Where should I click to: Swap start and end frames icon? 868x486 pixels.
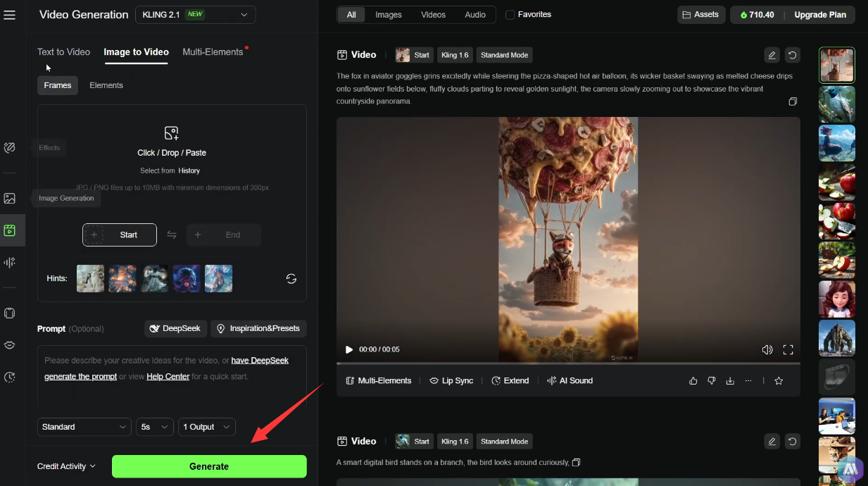[x=172, y=235]
